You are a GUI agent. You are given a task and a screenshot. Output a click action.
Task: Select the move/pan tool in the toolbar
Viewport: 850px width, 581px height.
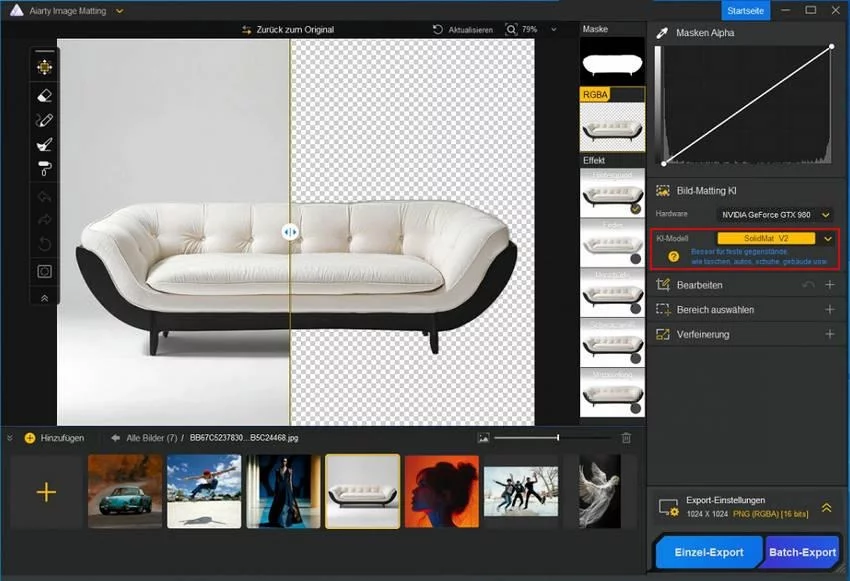(x=44, y=68)
